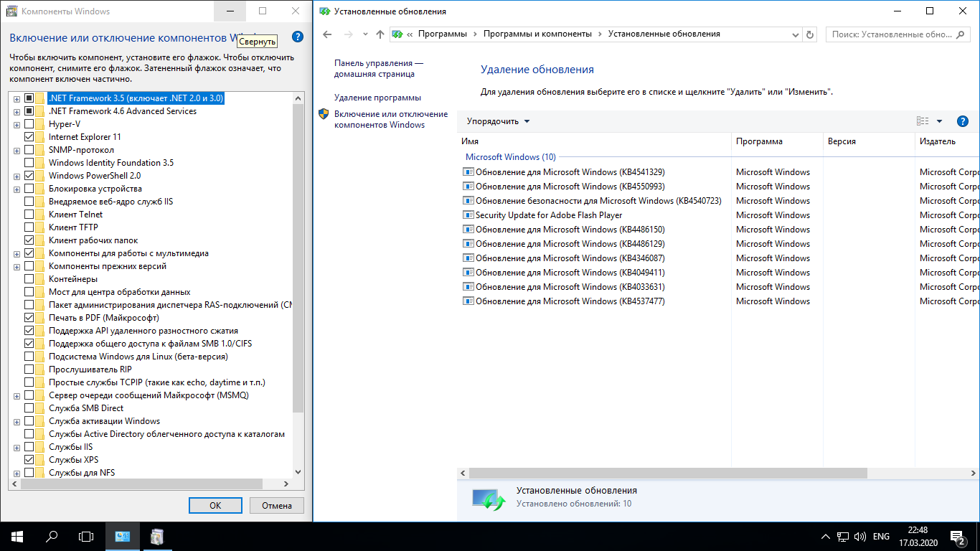Show hidden system tray icons

pos(825,537)
